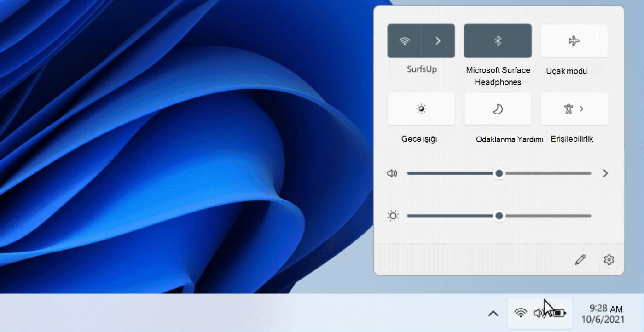This screenshot has width=644, height=332.
Task: Open audio output selection chevron
Action: [x=605, y=173]
